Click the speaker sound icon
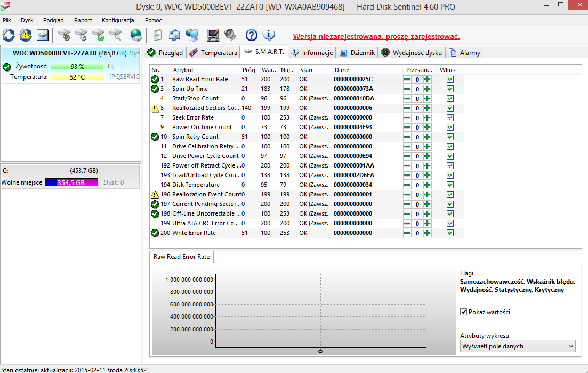The image size is (588, 373). pyautogui.click(x=230, y=35)
